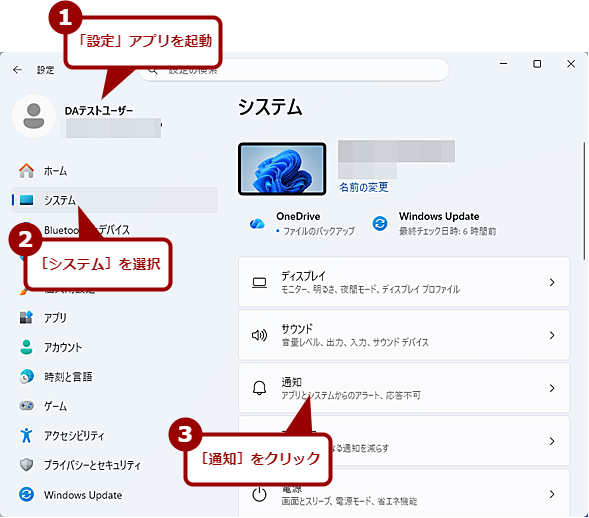Viewport: 589px width, 518px height.
Task: Click the Gaming controller icon
Action: pos(26,406)
